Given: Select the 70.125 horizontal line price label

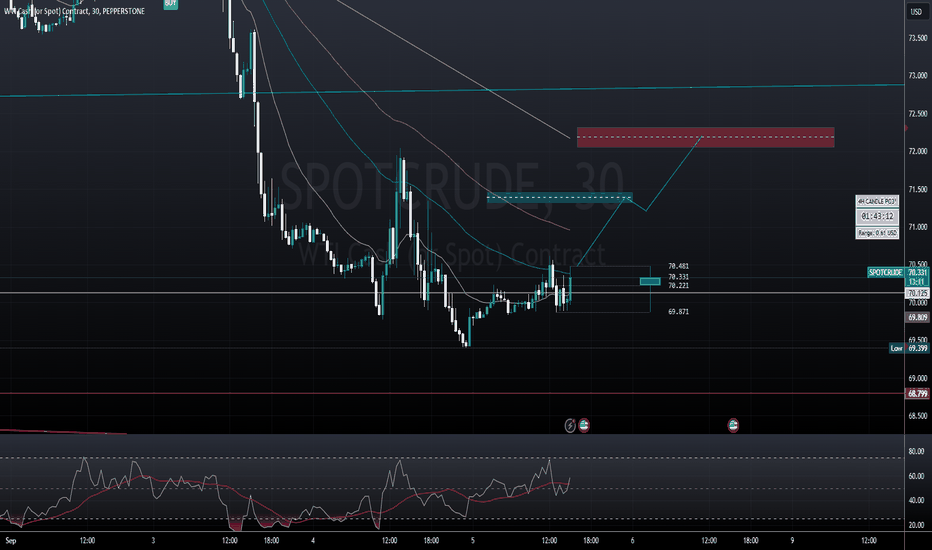Looking at the screenshot, I should click(x=918, y=293).
